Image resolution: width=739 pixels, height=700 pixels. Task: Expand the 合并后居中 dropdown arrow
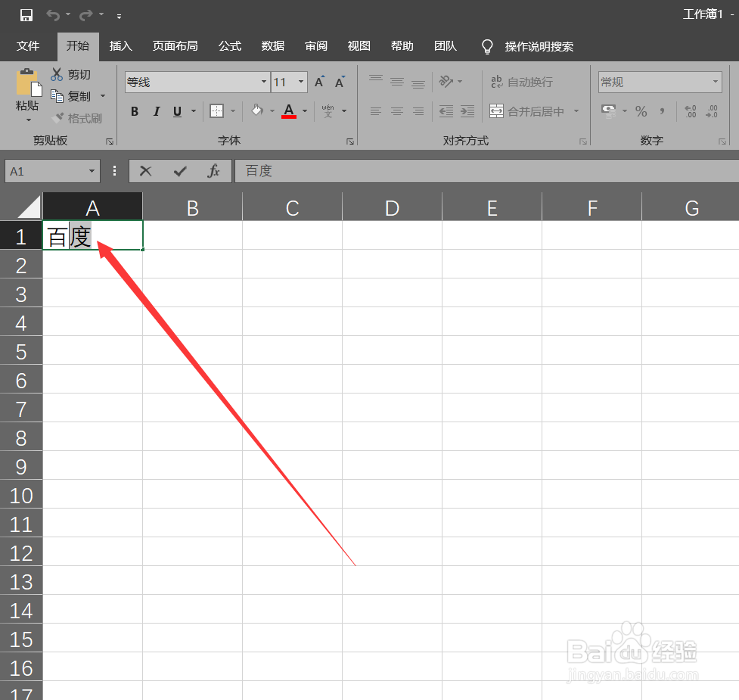point(576,111)
